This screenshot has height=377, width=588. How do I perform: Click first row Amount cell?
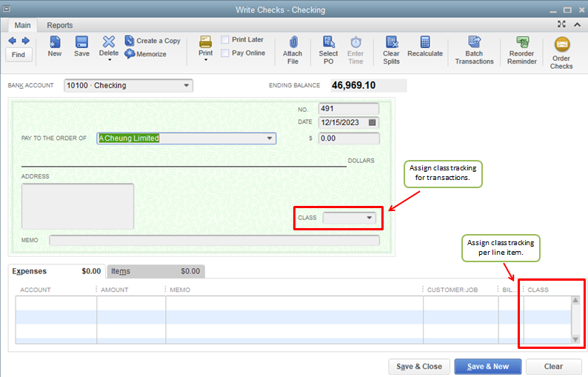coord(131,303)
